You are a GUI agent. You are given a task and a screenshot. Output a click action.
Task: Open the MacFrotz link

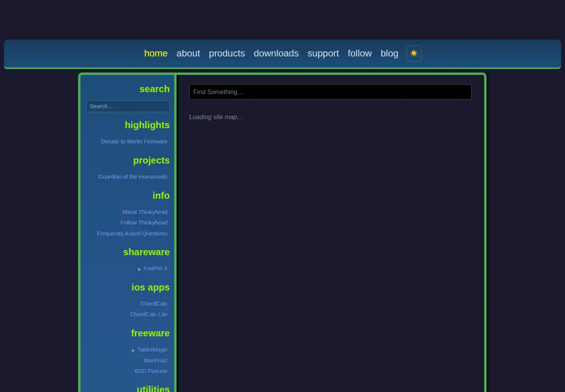point(156,361)
